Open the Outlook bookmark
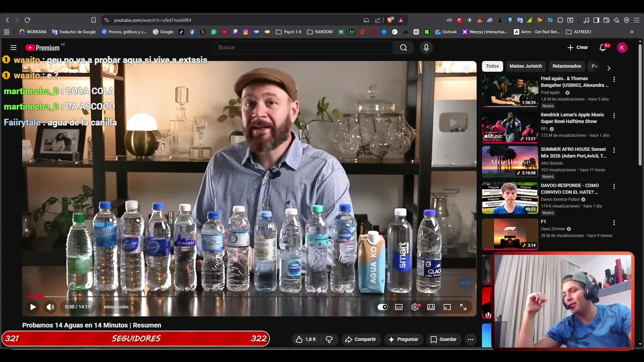The width and height of the screenshot is (644, 362). pyautogui.click(x=446, y=32)
